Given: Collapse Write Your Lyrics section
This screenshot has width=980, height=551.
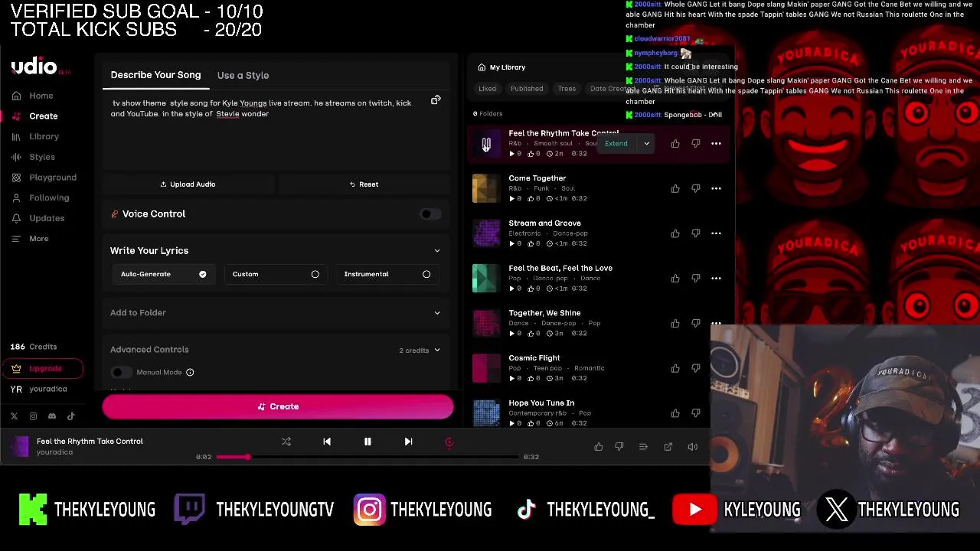Looking at the screenshot, I should pyautogui.click(x=437, y=251).
